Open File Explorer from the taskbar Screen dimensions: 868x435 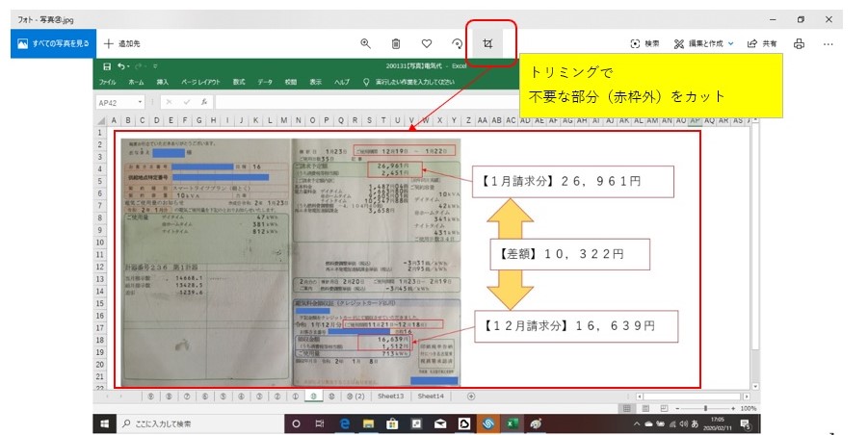[368, 424]
